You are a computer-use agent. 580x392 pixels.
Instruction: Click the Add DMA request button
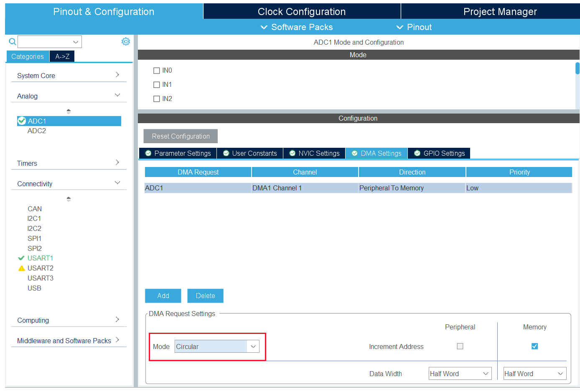click(163, 296)
